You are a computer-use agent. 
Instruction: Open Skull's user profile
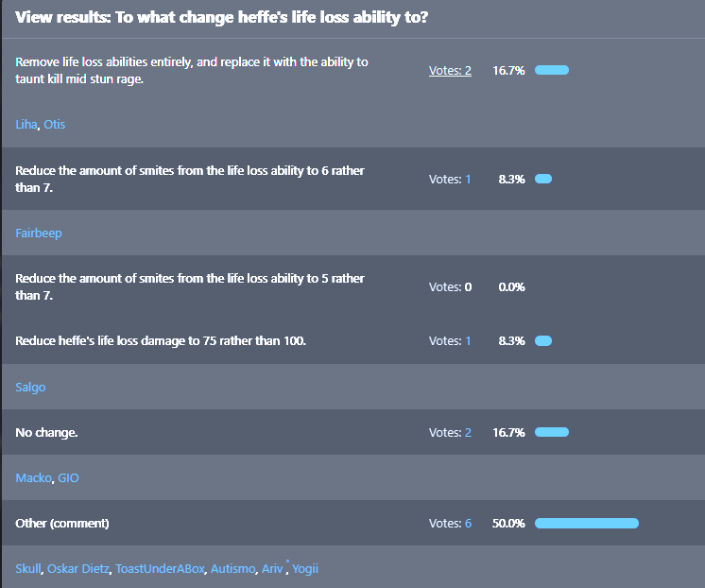pos(28,569)
